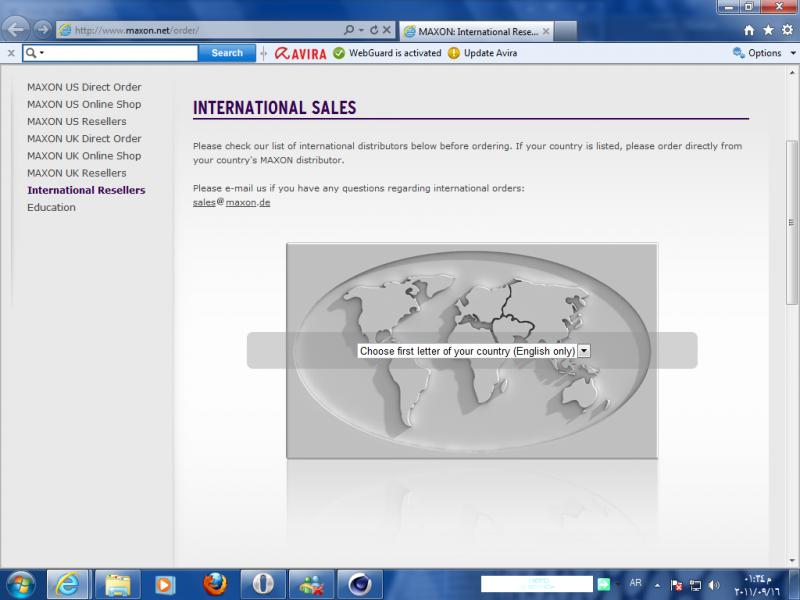Click the green WebGuard is activated check icon
The width and height of the screenshot is (800, 600).
tap(339, 53)
